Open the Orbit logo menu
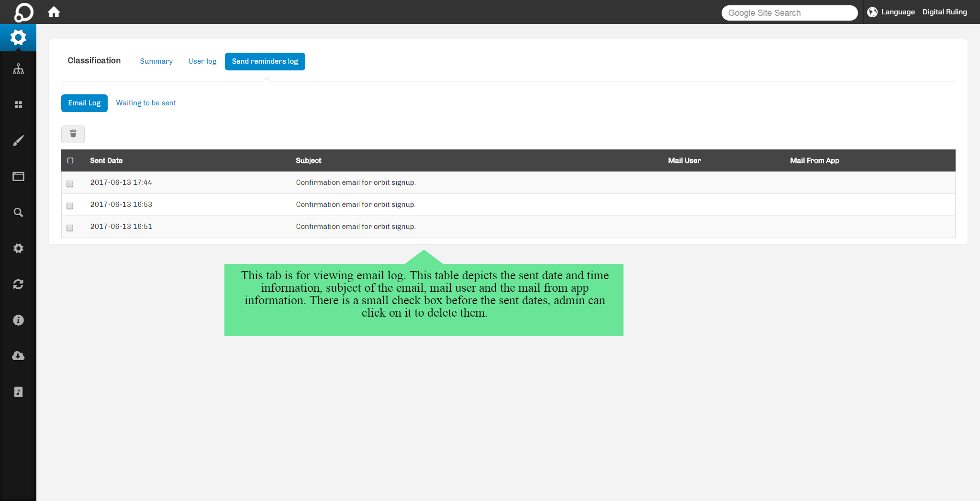Image resolution: width=980 pixels, height=501 pixels. pos(23,12)
